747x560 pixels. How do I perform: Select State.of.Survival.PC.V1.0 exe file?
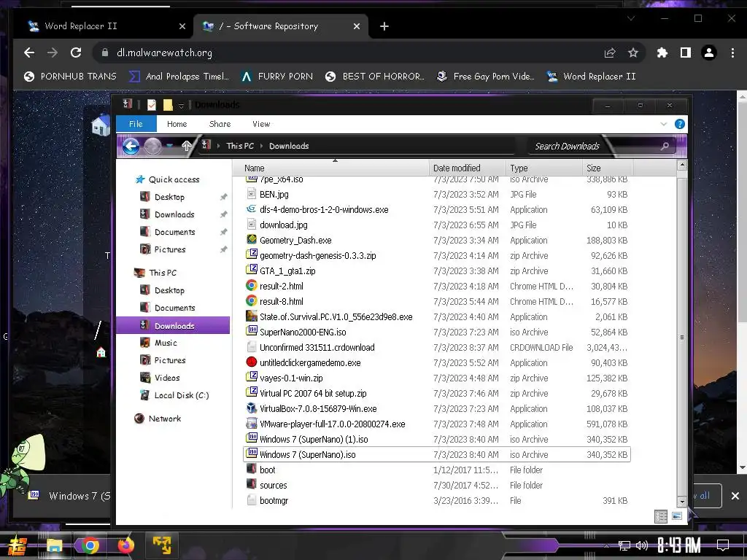pyautogui.click(x=336, y=316)
